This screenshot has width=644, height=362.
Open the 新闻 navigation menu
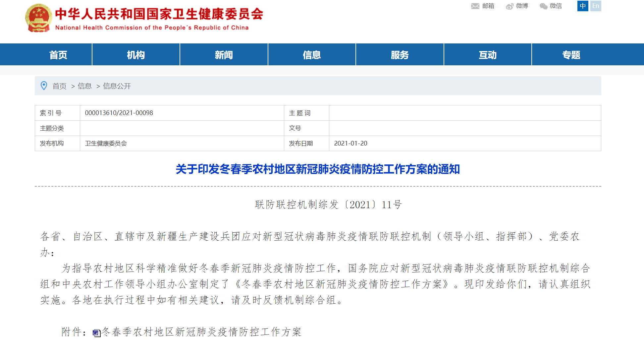(x=224, y=55)
